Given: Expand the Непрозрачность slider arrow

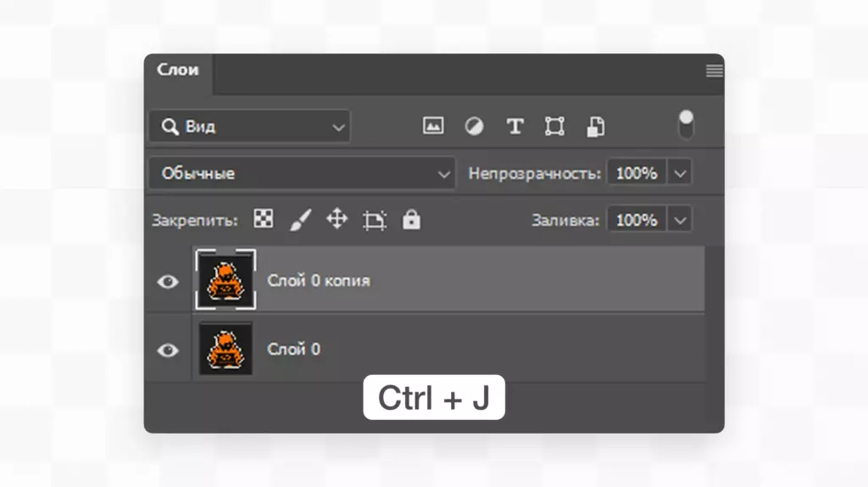Looking at the screenshot, I should coord(680,173).
